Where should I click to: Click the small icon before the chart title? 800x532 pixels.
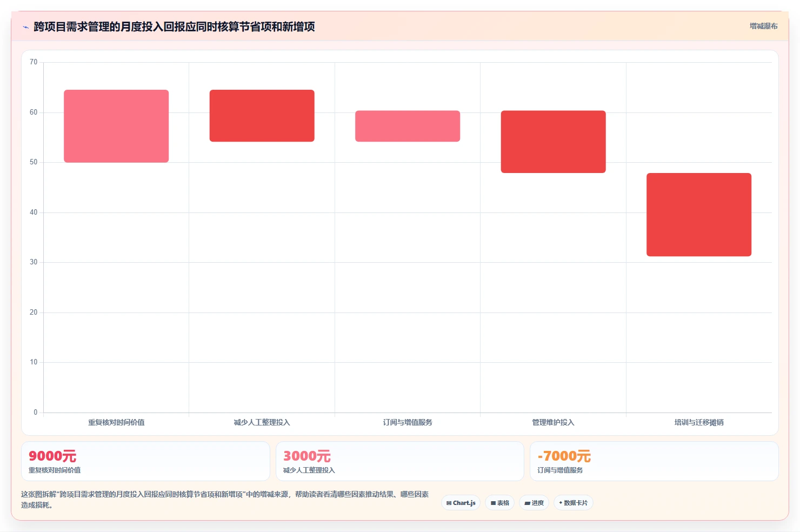coord(25,27)
